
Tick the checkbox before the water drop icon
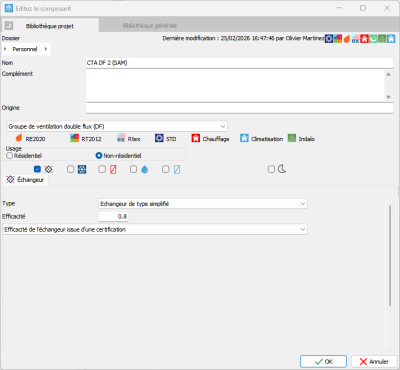click(133, 169)
